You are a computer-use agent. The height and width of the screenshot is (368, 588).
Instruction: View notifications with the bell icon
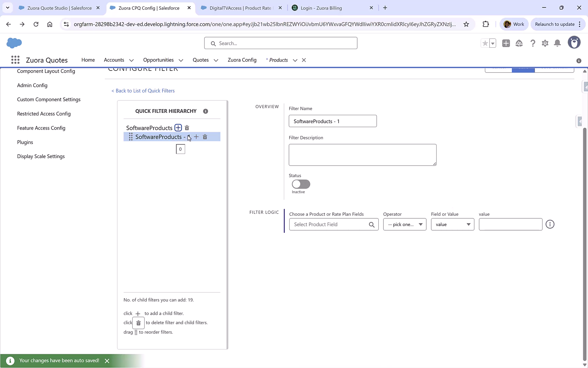pos(557,43)
